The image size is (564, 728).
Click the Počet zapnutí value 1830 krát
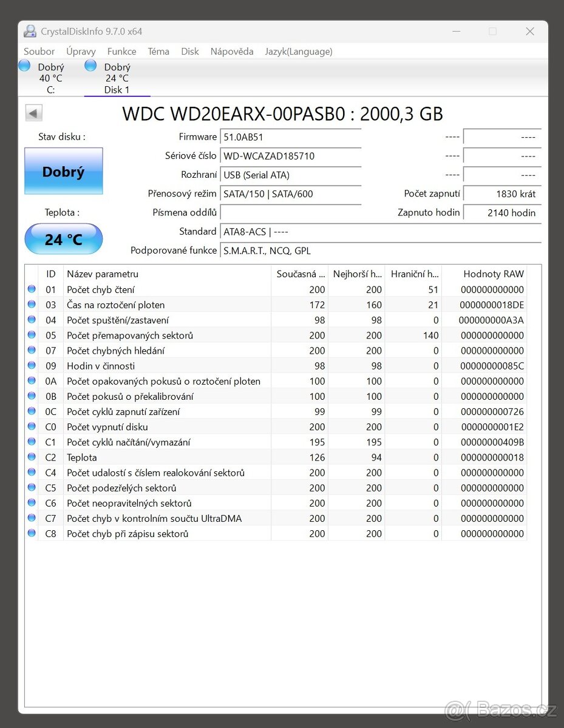tap(502, 194)
